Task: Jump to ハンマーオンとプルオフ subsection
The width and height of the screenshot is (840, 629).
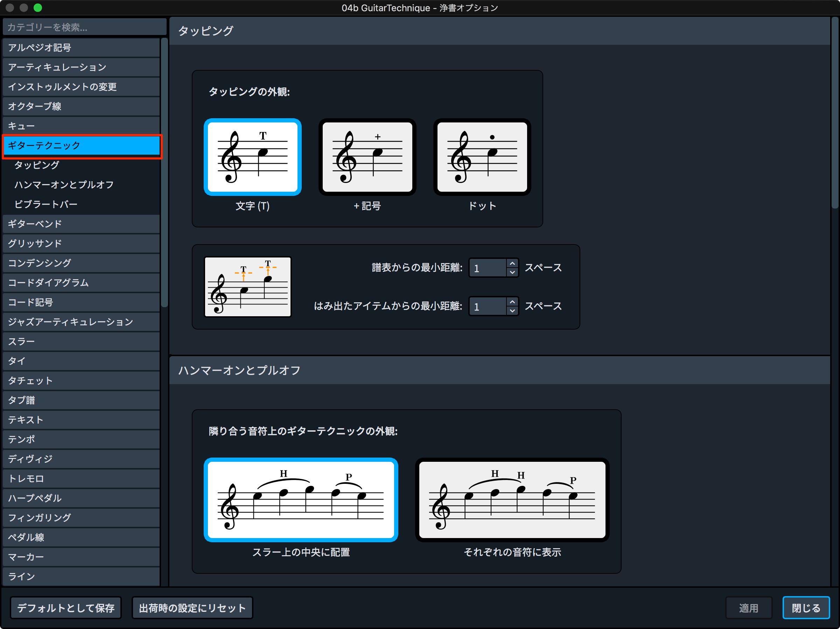Action: click(x=64, y=185)
